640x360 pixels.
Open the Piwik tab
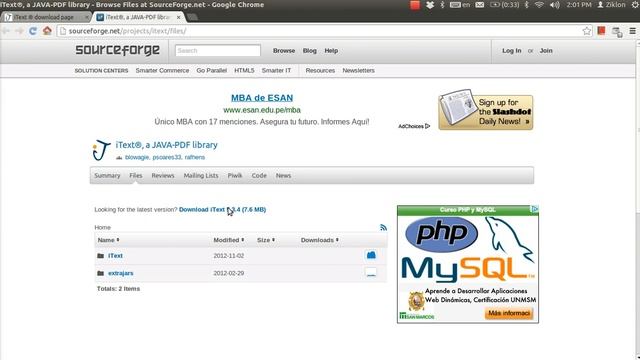(235, 176)
